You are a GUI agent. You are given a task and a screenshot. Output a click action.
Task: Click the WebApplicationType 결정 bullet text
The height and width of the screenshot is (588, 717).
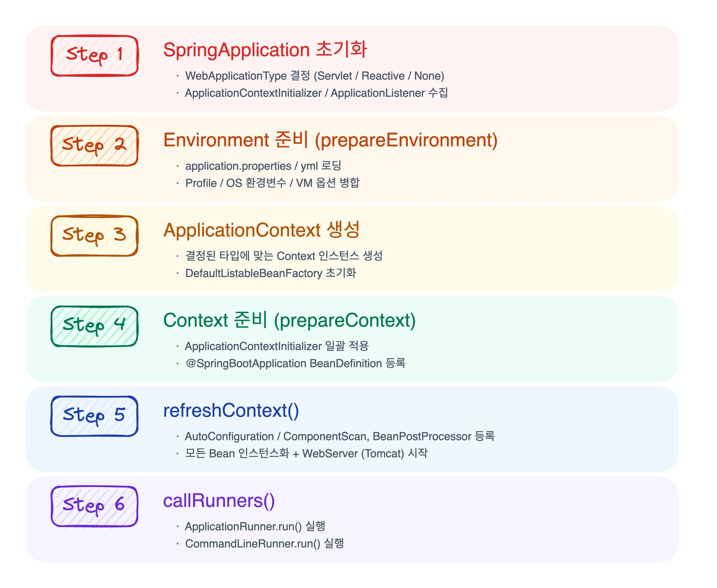(314, 76)
